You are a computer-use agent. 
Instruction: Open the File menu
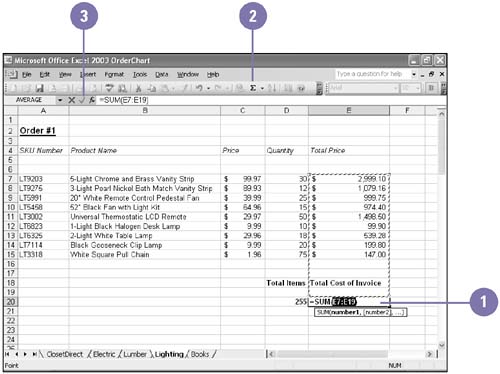pos(27,74)
